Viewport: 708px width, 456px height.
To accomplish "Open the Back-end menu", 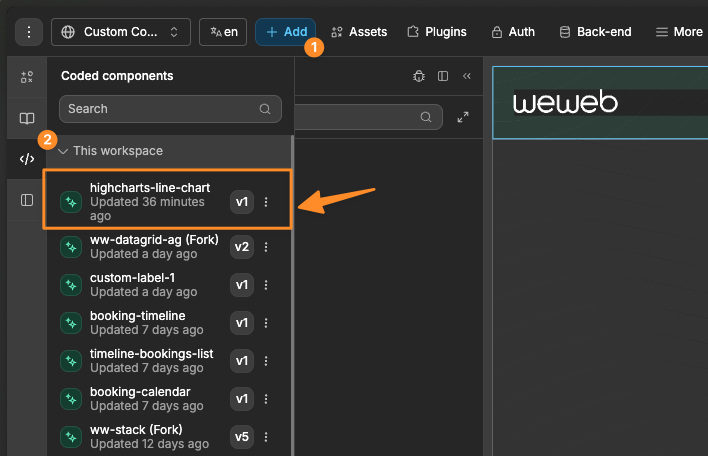I will (595, 32).
